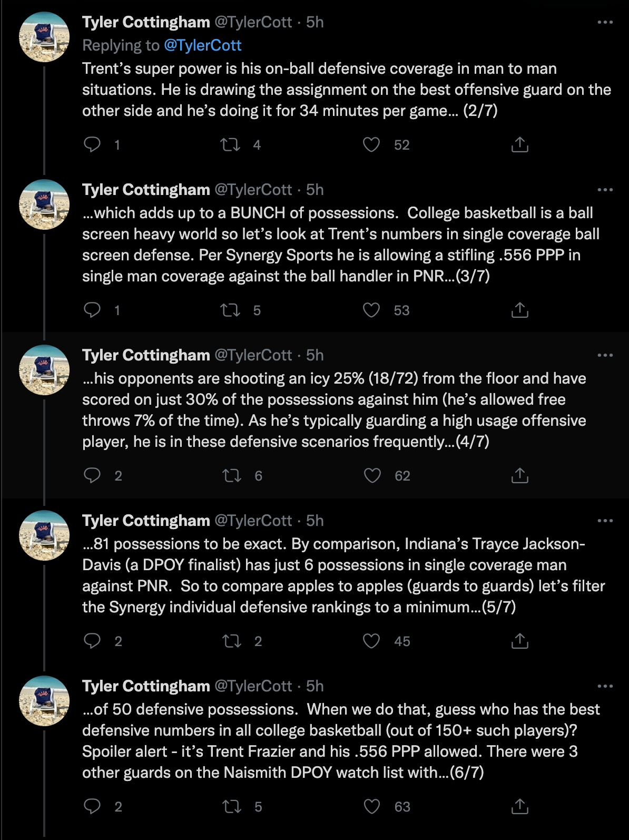Image resolution: width=629 pixels, height=840 pixels.
Task: Share the (2/7) tweet
Action: [x=519, y=144]
